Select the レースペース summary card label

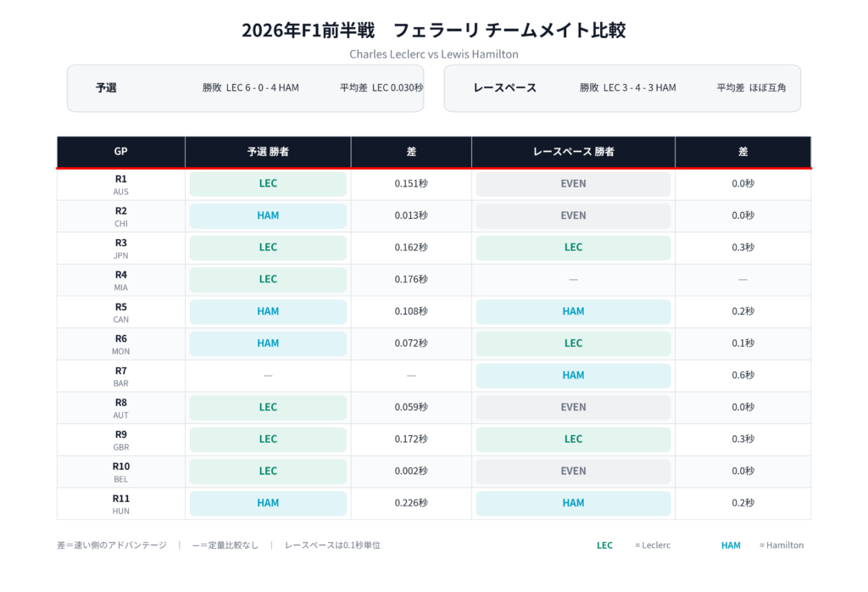505,87
